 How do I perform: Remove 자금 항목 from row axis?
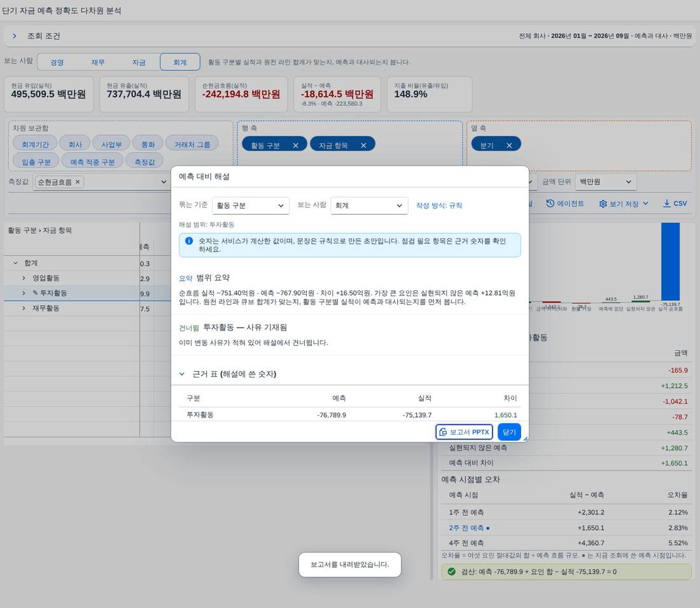(363, 145)
